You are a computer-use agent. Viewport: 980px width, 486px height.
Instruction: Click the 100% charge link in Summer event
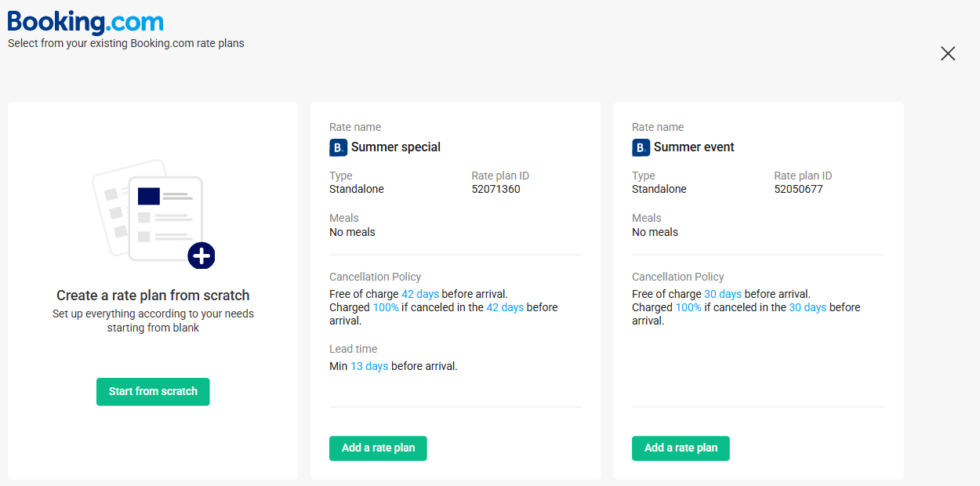(688, 307)
